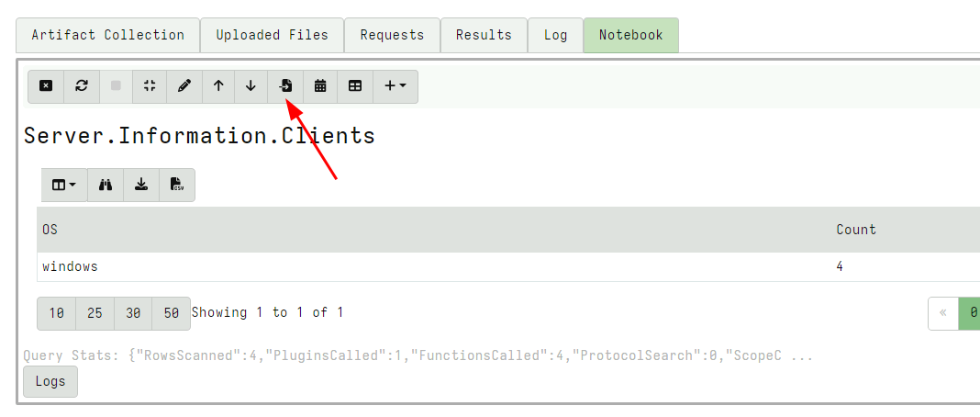Screen dimensions: 980x417
Task: Switch to the Results tab
Action: (x=484, y=35)
